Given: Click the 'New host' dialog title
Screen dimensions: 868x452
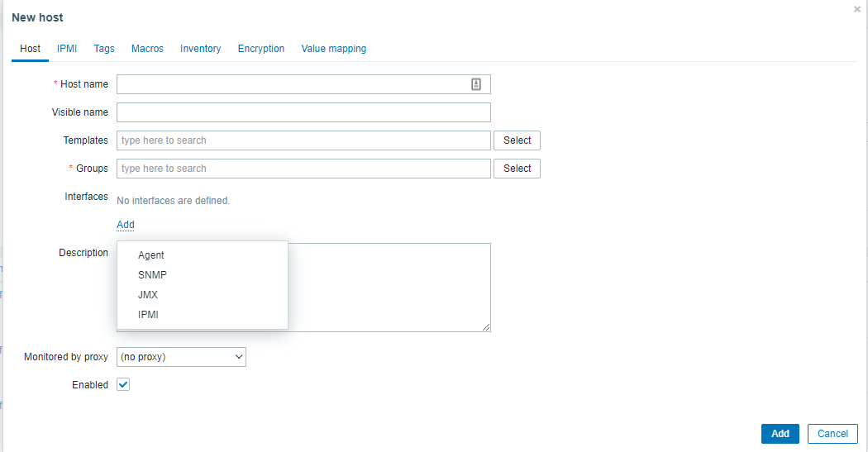Looking at the screenshot, I should pos(38,17).
